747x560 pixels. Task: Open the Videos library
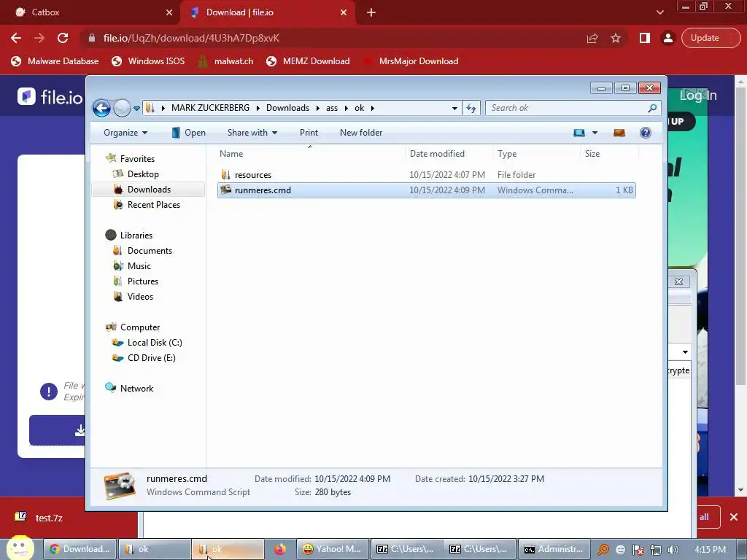(x=140, y=297)
